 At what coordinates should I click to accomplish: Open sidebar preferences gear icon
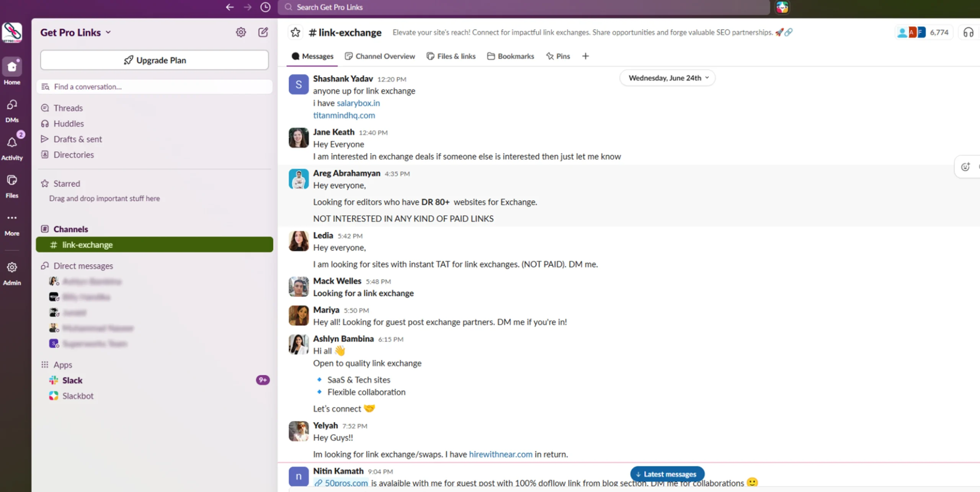pyautogui.click(x=241, y=33)
